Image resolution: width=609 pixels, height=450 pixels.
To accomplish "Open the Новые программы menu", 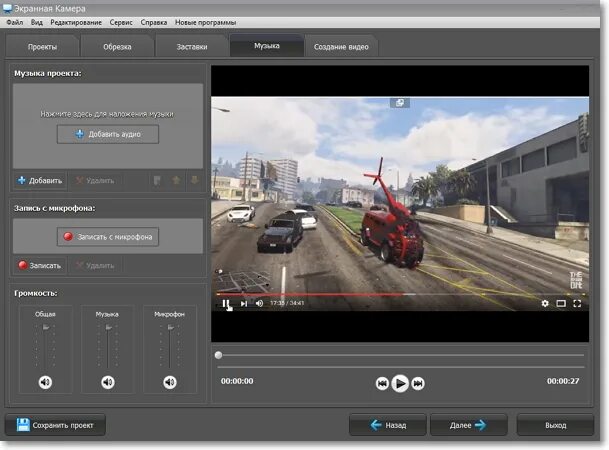I will click(205, 23).
